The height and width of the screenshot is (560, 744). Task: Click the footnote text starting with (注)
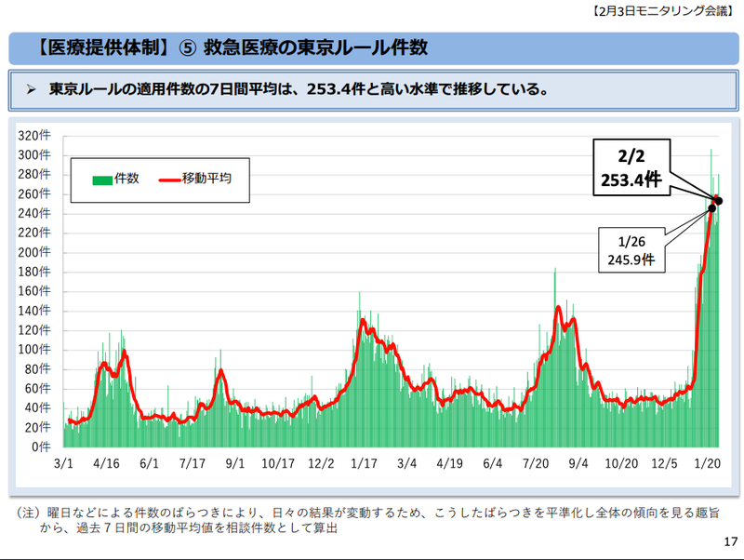click(367, 520)
